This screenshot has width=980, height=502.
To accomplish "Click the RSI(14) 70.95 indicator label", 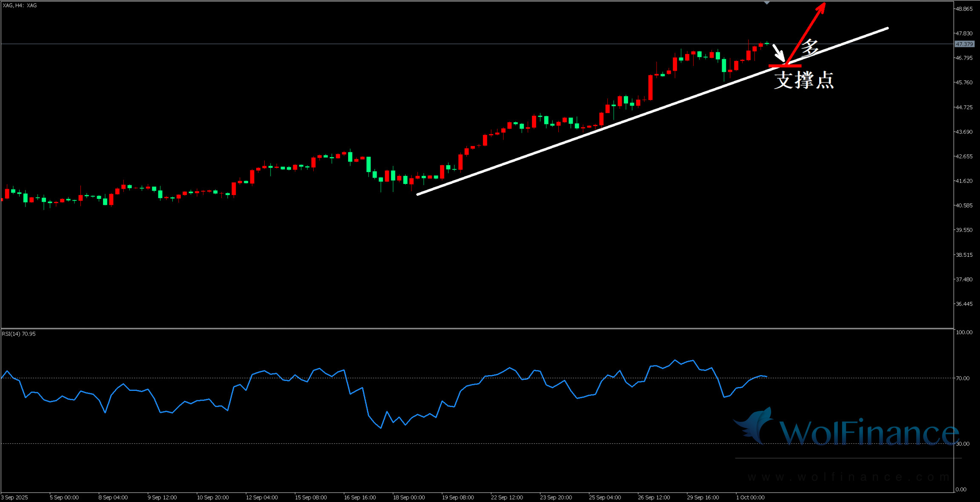I will (x=19, y=334).
